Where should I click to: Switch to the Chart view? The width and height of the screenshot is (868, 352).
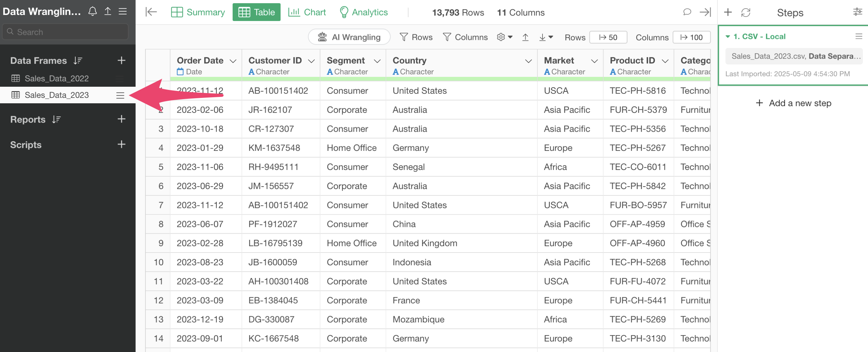tap(307, 12)
